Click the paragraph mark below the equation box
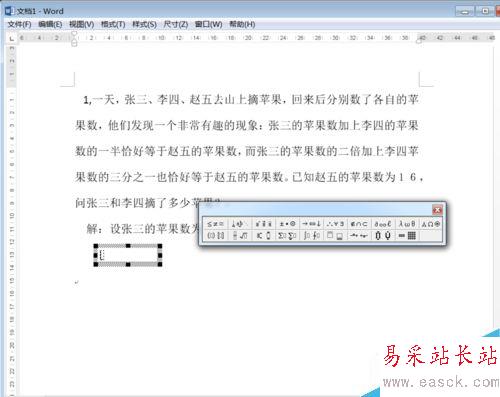Viewport: 500px width, 397px height. [x=77, y=282]
